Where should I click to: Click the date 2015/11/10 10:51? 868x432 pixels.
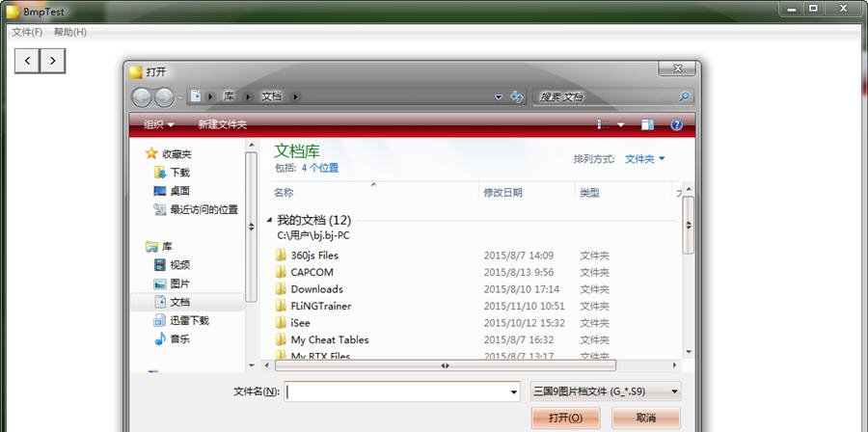525,306
